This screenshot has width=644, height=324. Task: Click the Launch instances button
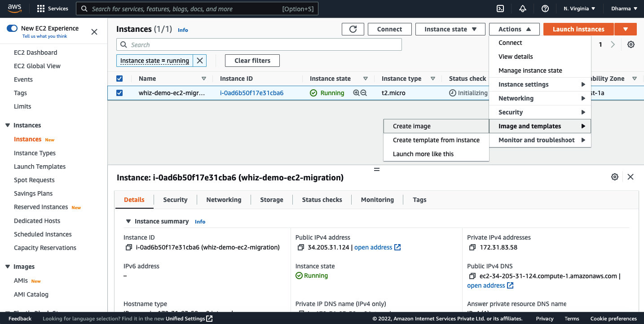(578, 29)
